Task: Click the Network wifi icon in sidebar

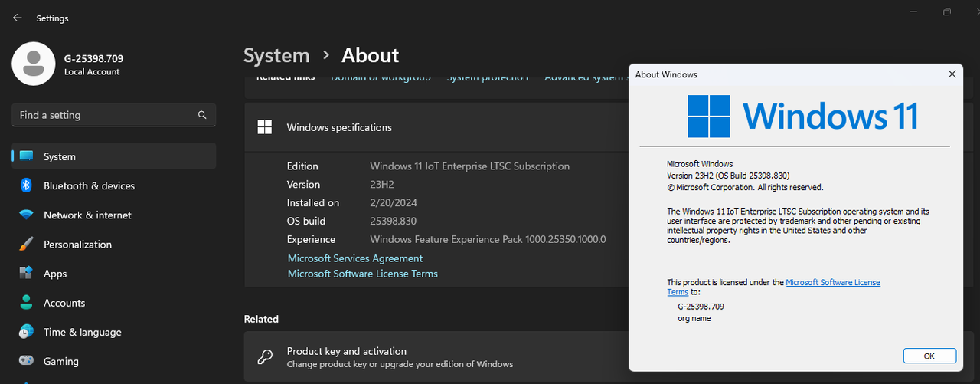Action: click(26, 215)
